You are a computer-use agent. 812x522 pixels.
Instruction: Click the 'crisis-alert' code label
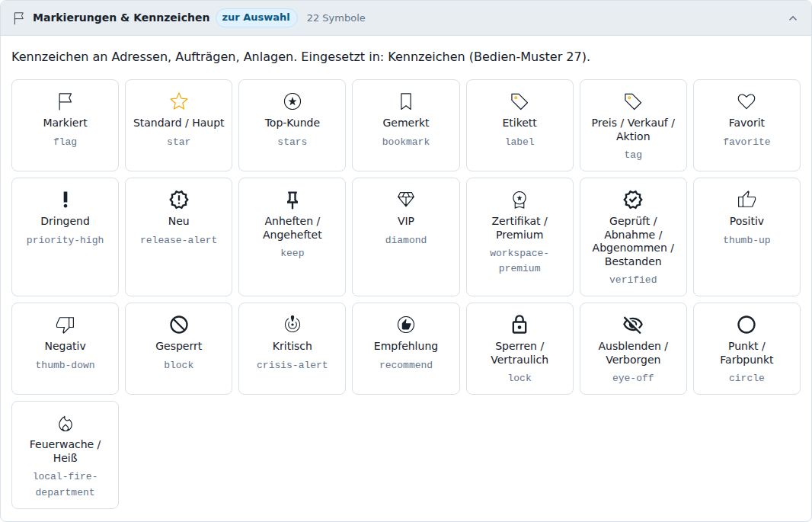pos(292,364)
